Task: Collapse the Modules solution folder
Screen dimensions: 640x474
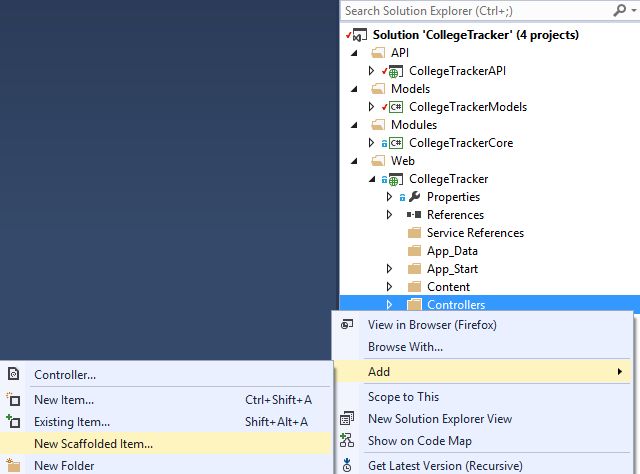Action: pos(354,125)
